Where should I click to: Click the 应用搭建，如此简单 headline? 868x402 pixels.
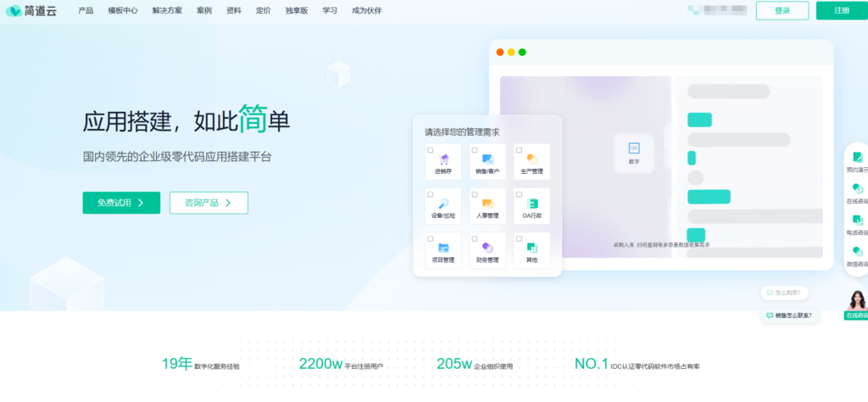[x=186, y=119]
